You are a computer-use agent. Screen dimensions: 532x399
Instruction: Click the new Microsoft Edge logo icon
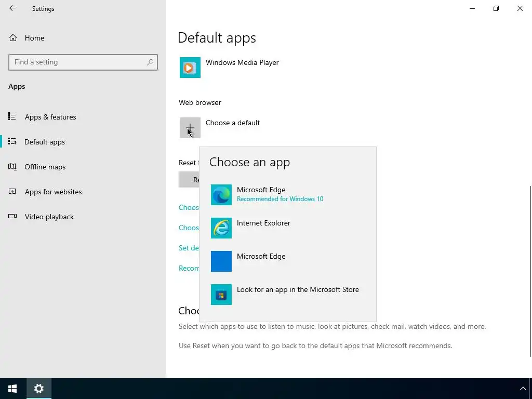point(221,195)
